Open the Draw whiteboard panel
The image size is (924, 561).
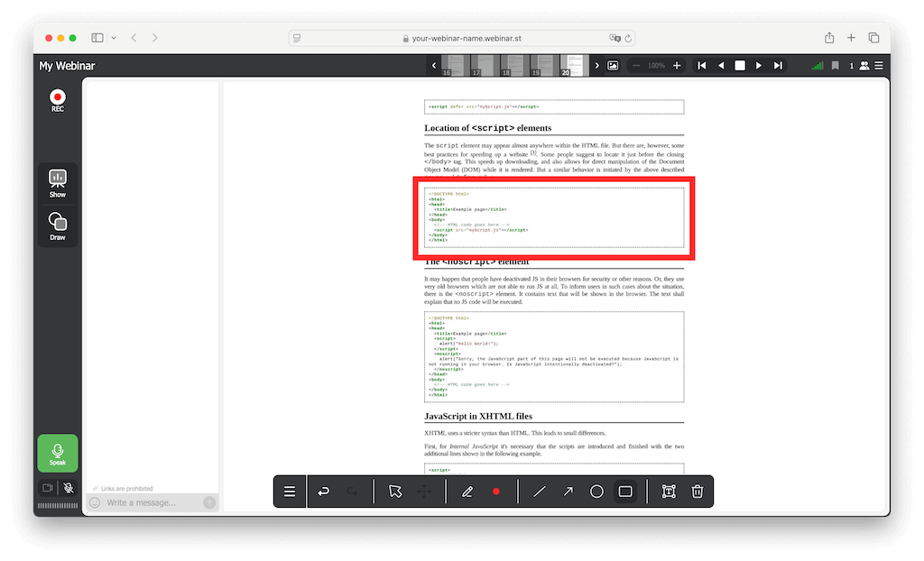pos(58,226)
